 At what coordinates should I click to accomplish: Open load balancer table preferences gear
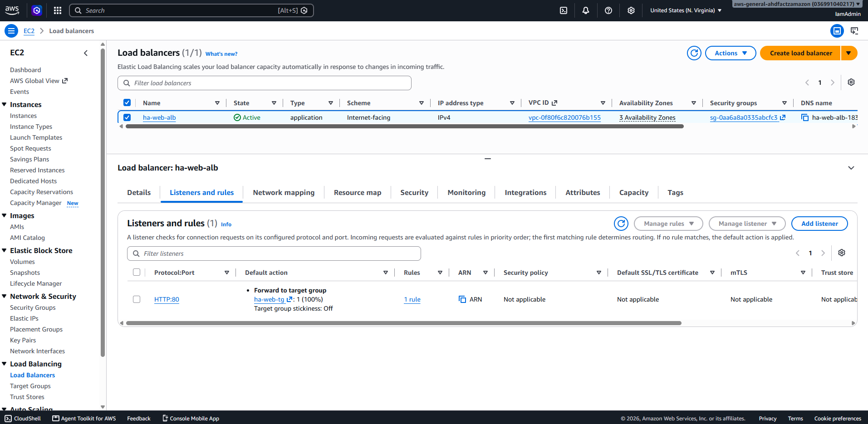851,82
